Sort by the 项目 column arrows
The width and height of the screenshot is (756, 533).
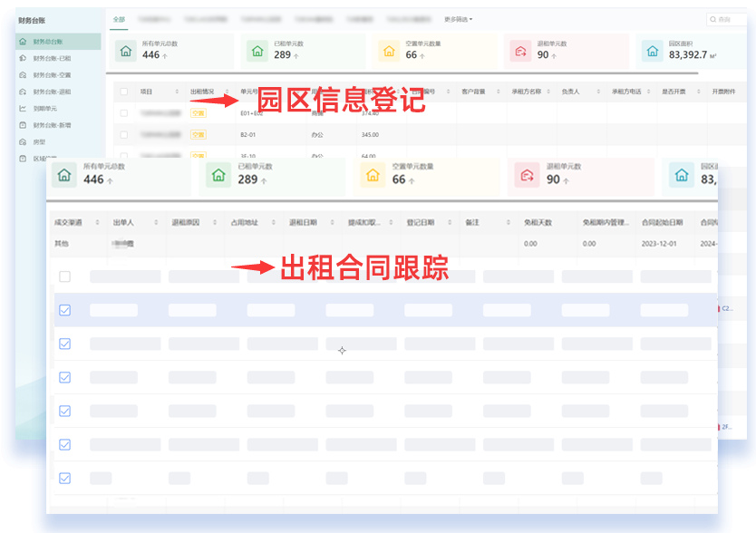click(177, 92)
